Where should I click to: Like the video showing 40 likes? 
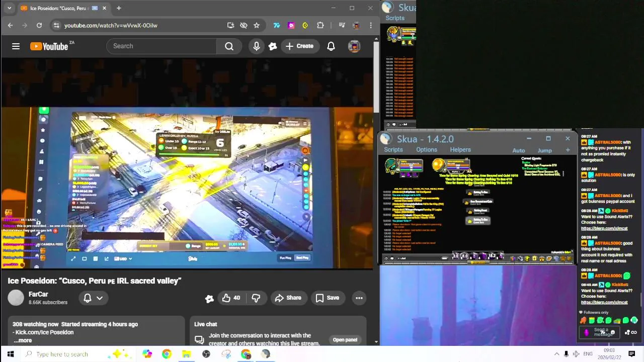pos(231,298)
